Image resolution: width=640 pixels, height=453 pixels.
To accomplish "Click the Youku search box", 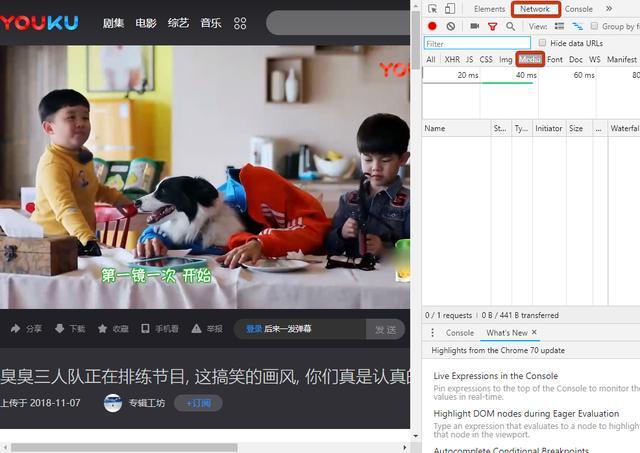I will (338, 23).
